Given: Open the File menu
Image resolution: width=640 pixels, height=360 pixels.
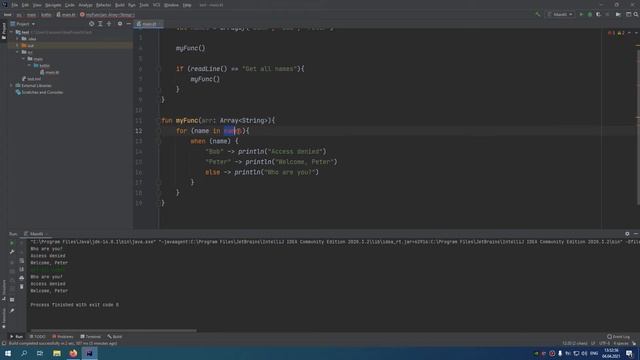Looking at the screenshot, I should [x=15, y=5].
